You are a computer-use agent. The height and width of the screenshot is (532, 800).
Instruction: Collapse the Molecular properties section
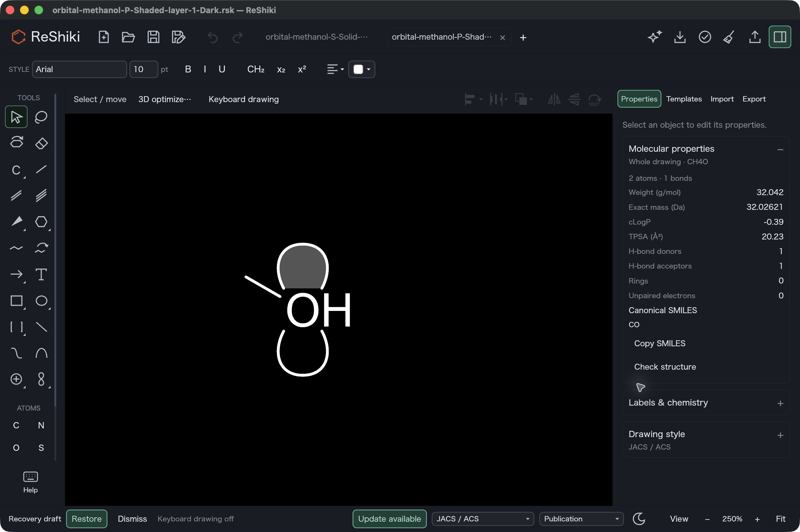[780, 150]
